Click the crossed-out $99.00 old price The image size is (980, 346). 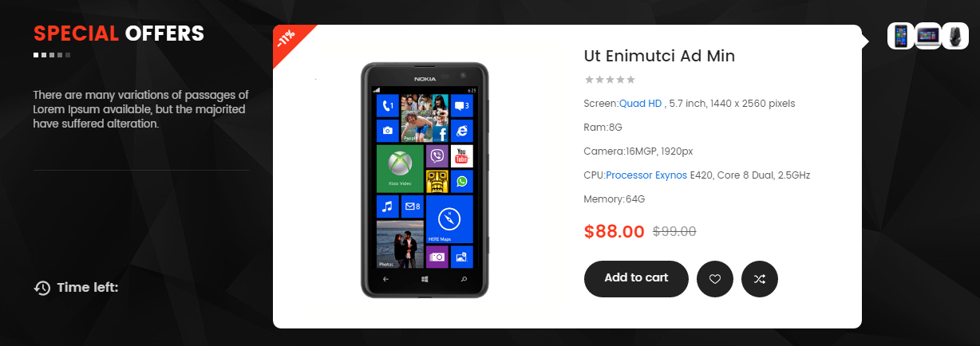click(674, 232)
